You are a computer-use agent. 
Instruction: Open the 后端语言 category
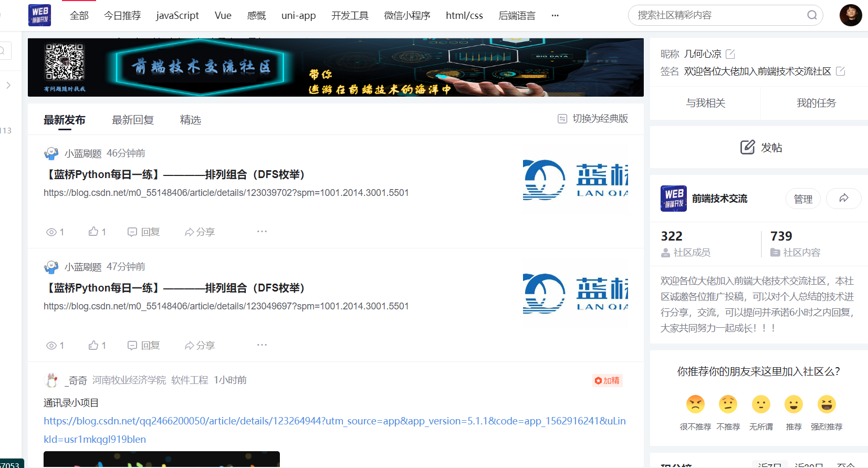[517, 15]
